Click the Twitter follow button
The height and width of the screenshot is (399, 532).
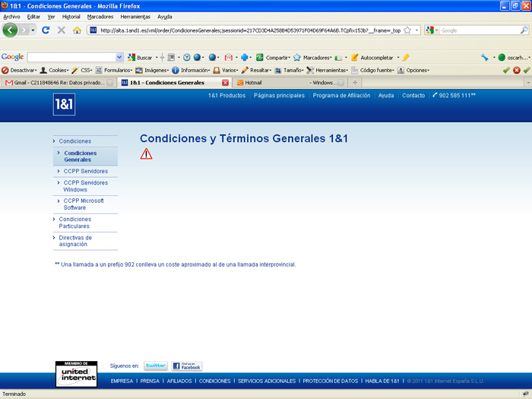click(x=156, y=366)
